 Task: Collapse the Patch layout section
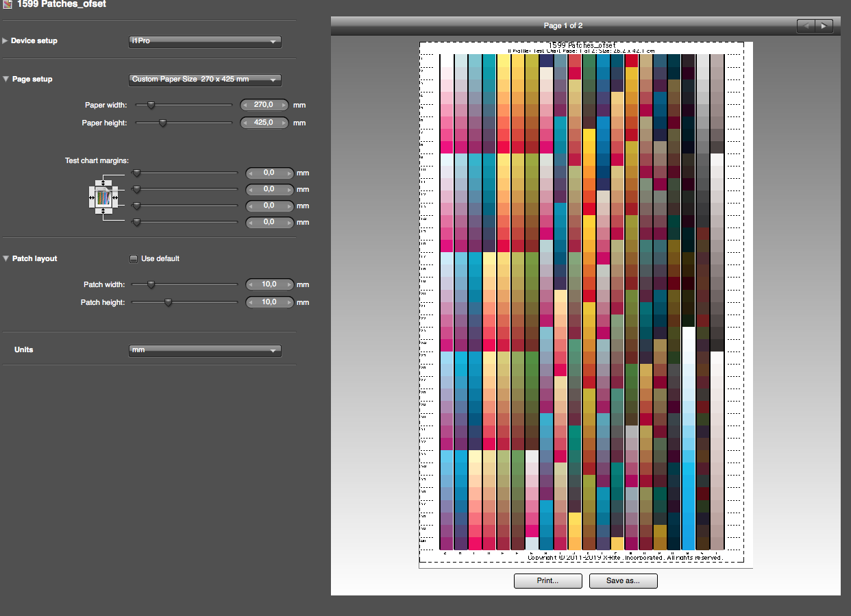[x=5, y=258]
